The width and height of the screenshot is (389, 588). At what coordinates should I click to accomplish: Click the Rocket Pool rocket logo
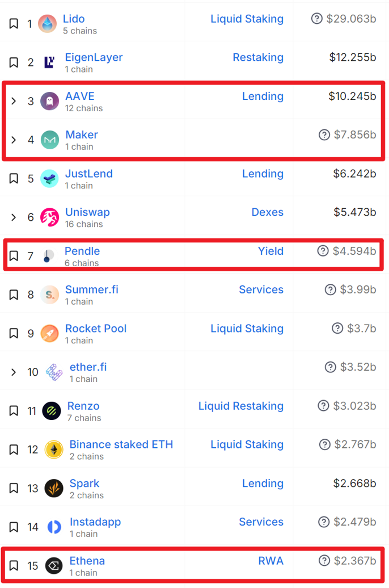point(50,333)
